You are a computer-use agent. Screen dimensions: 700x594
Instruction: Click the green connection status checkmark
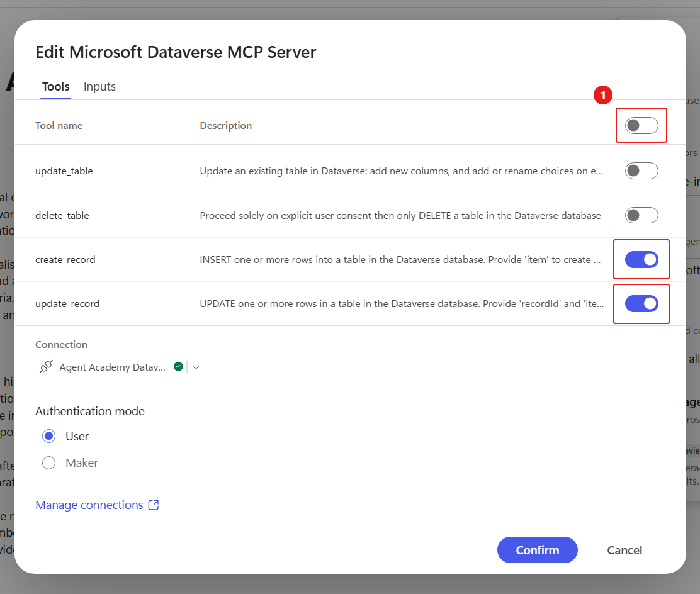click(178, 366)
